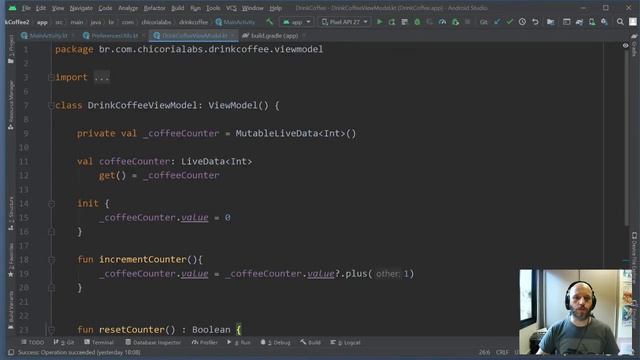Open the Database Inspector tool window
Screen dimensions: 640x360
pyautogui.click(x=153, y=342)
